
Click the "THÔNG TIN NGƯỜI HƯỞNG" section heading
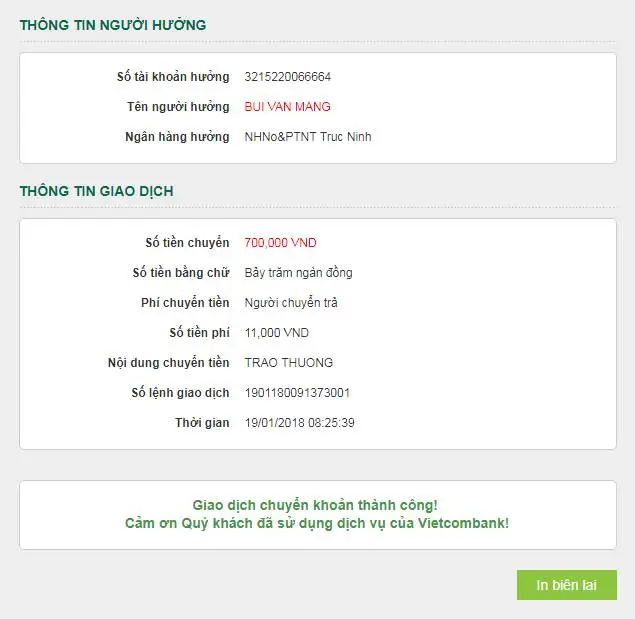coord(113,25)
